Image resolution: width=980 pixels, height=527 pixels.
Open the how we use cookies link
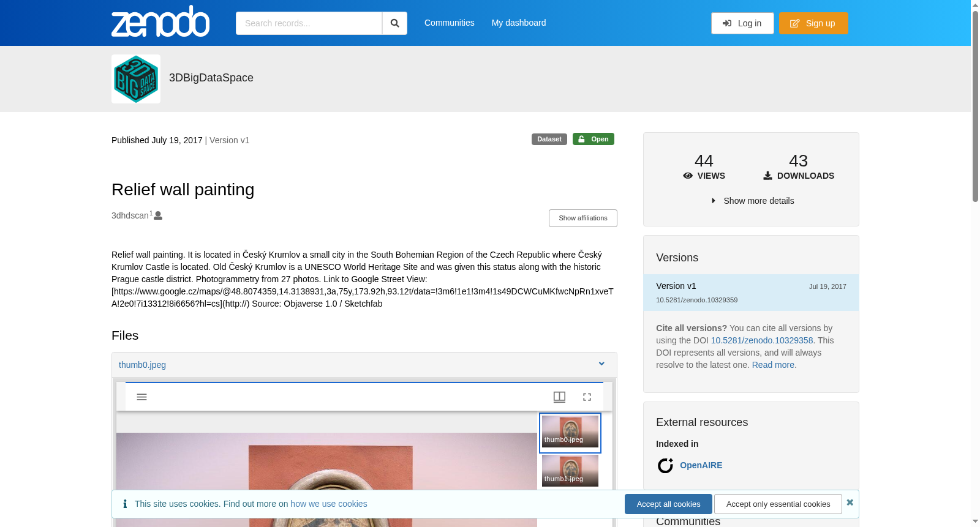click(x=329, y=504)
